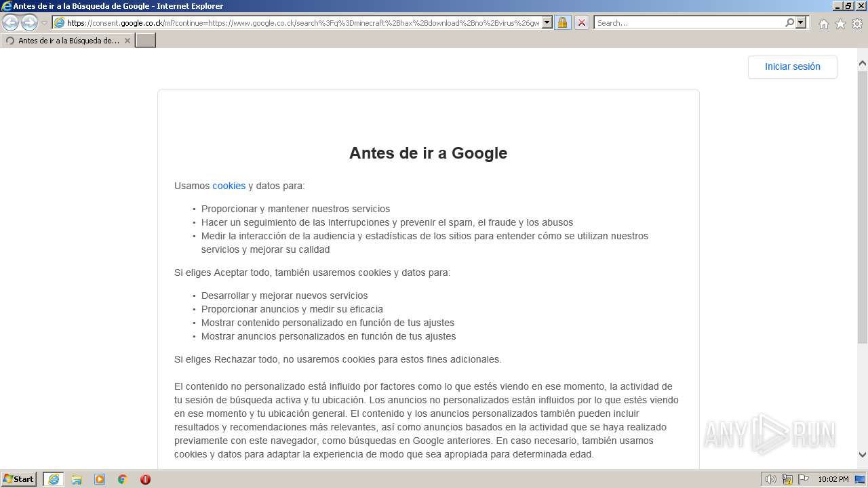Viewport: 868px width, 488px height.
Task: Launch Google Chrome from the taskbar
Action: (123, 479)
